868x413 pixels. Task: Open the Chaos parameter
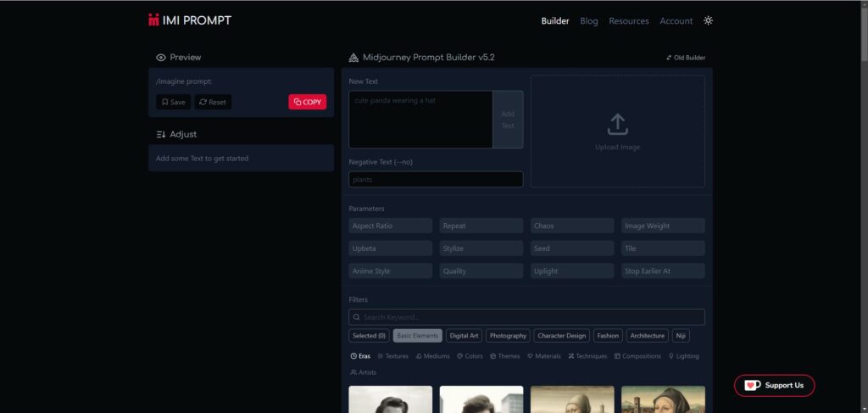coord(572,226)
